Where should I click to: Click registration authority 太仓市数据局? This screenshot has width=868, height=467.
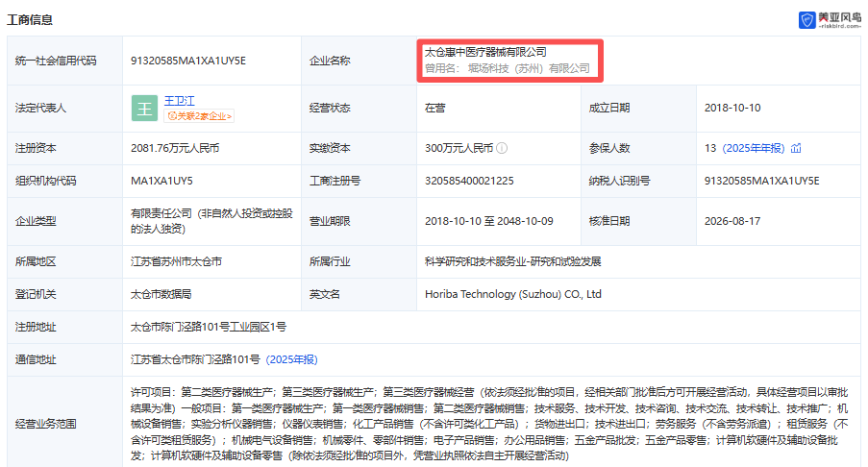[161, 294]
